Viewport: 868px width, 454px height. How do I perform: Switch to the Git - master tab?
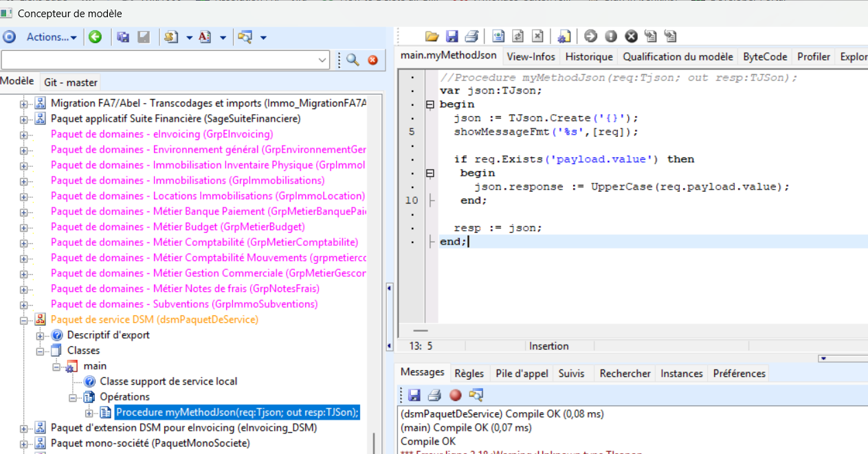[71, 82]
